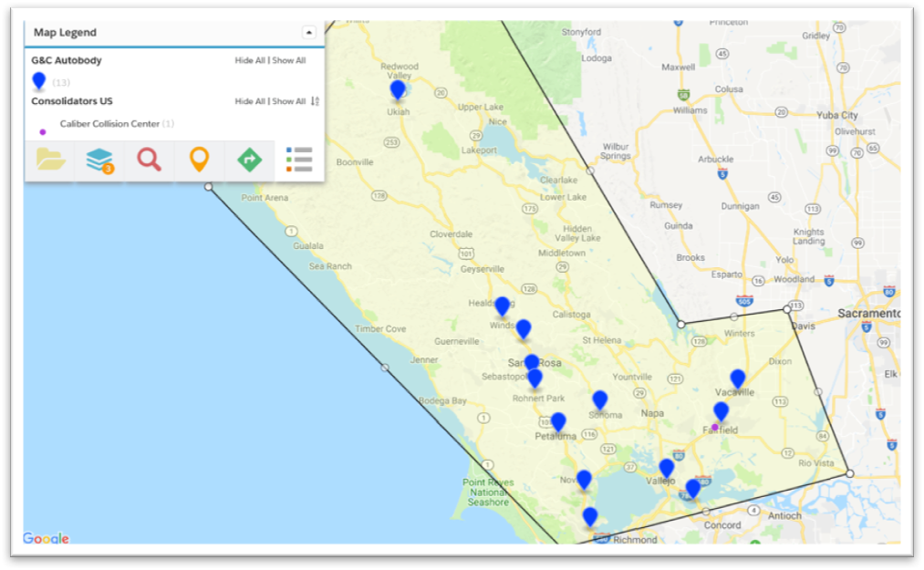Click the Napa city label
Image resolution: width=924 pixels, height=570 pixels.
652,413
